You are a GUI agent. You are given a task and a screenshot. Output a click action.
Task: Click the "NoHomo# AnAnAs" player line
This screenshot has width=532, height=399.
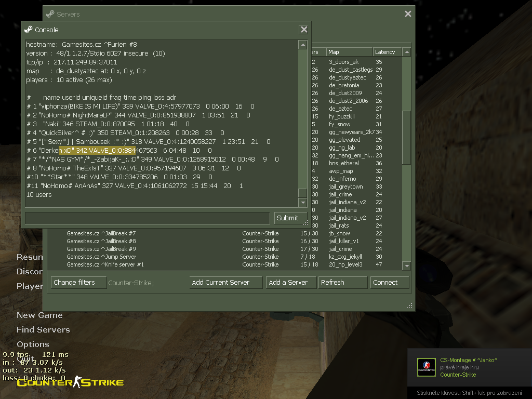coord(135,185)
